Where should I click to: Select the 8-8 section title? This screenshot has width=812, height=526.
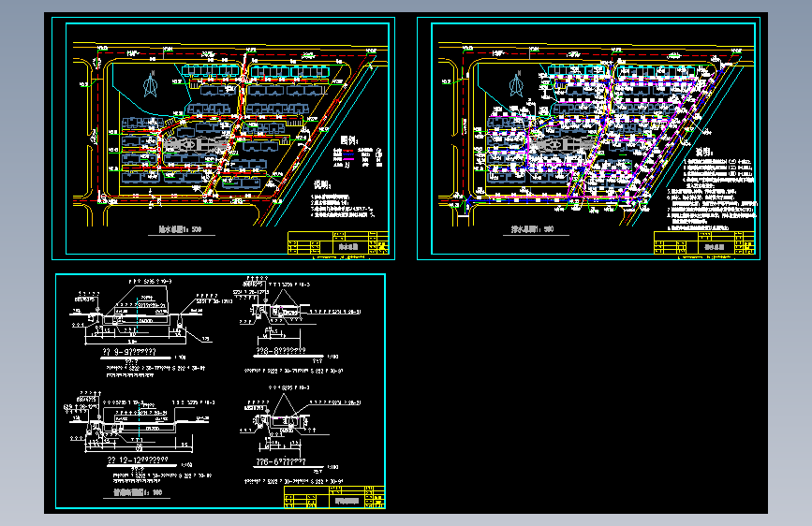coord(281,351)
